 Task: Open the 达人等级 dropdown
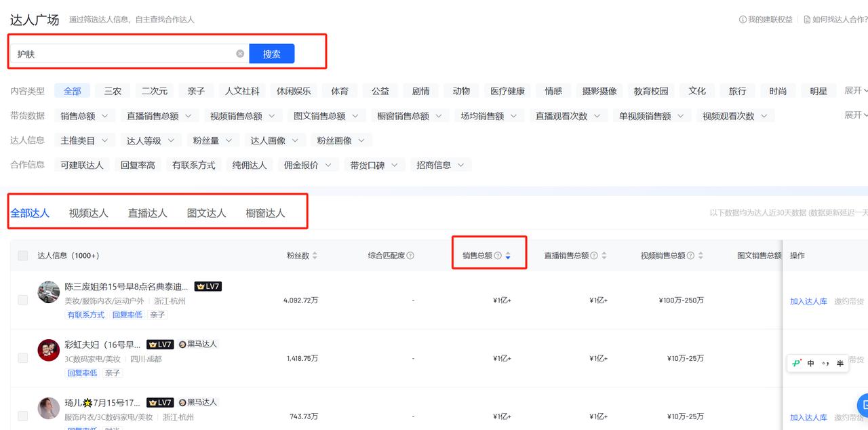pos(150,140)
